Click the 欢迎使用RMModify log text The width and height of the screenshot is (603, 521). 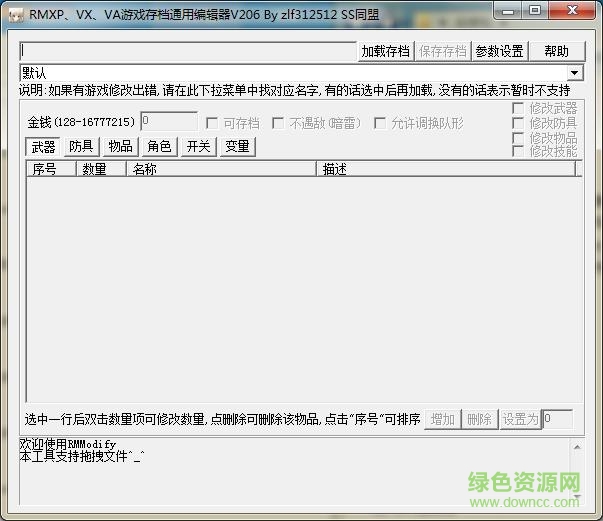(x=68, y=444)
